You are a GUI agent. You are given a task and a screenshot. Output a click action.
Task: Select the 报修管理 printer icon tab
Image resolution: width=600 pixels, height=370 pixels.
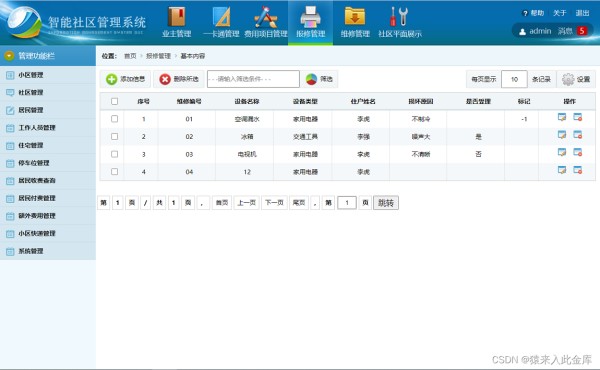tap(310, 23)
